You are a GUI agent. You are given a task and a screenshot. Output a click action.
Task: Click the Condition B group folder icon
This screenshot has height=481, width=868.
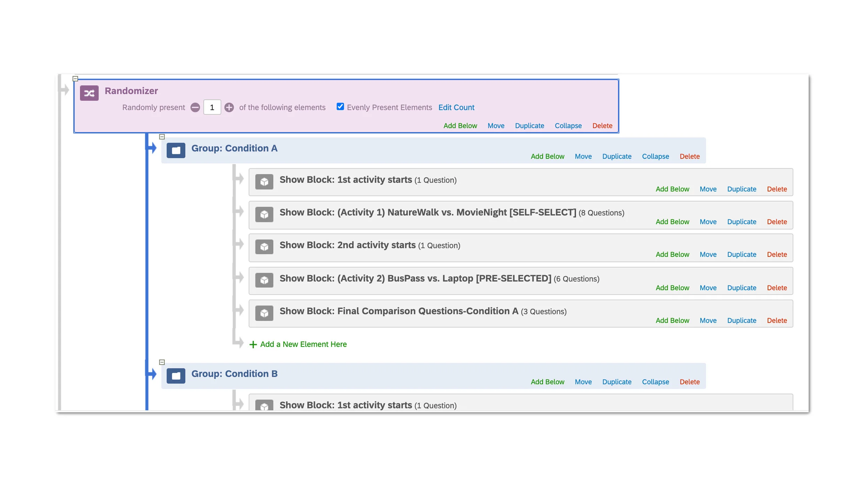coord(176,376)
